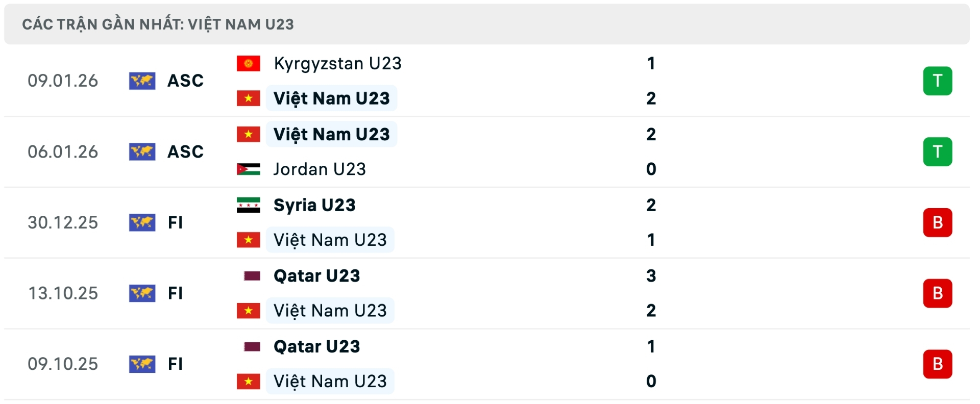The height and width of the screenshot is (404, 980).
Task: Toggle the loss indicator for the 13.10.25 Qatar match
Action: 938,293
